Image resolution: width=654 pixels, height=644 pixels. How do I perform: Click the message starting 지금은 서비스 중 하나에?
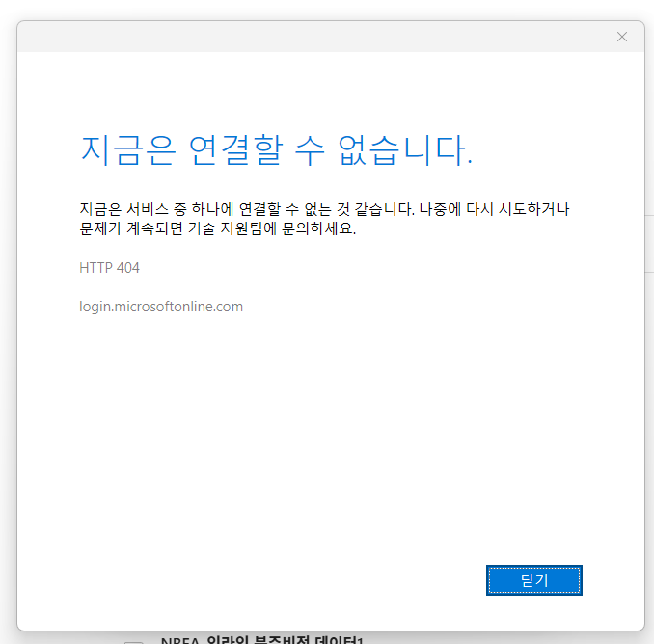point(324,219)
